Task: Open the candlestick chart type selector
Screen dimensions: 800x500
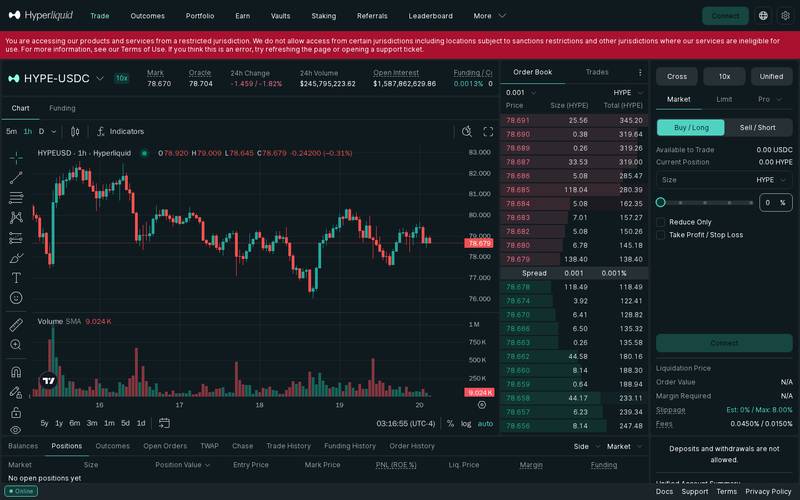Action: pyautogui.click(x=75, y=132)
